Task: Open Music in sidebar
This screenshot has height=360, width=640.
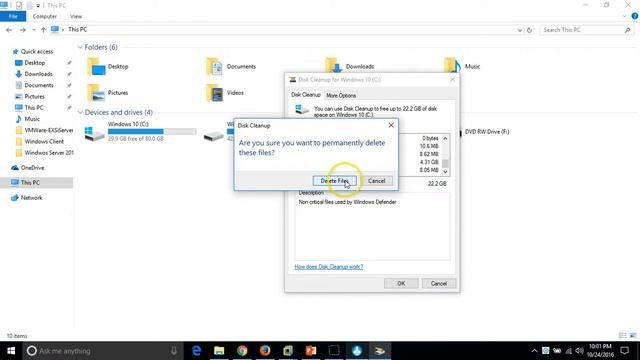Action: 32,119
